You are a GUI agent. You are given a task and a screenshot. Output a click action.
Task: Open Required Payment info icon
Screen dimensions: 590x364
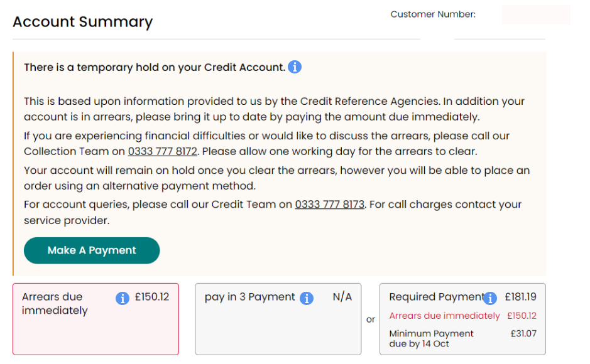click(x=490, y=298)
